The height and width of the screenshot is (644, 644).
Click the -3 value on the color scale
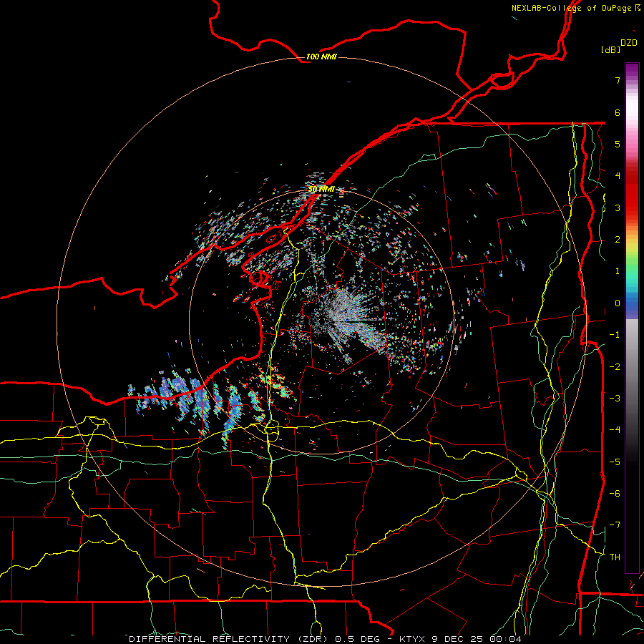tap(615, 399)
